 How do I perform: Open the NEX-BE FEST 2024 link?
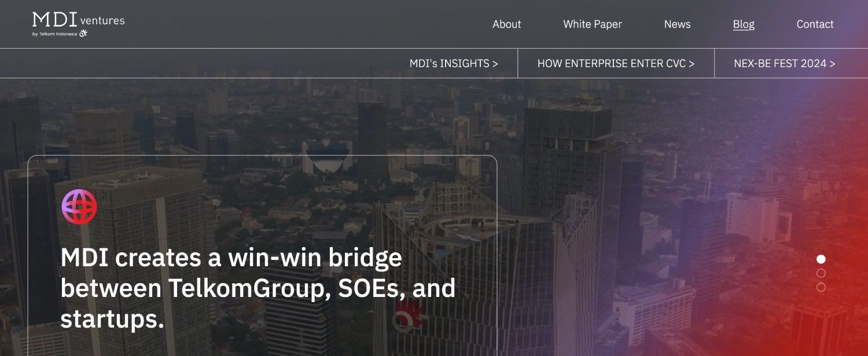tap(785, 64)
